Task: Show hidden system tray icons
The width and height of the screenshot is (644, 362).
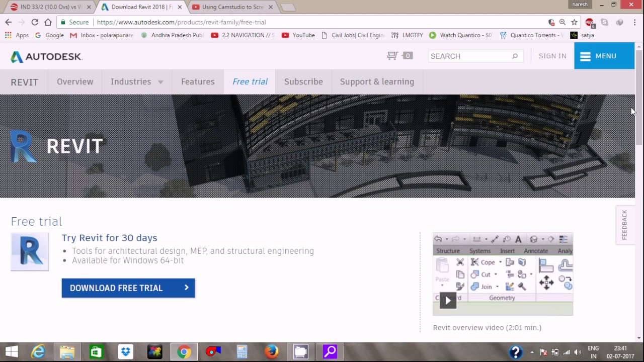Action: [532, 352]
